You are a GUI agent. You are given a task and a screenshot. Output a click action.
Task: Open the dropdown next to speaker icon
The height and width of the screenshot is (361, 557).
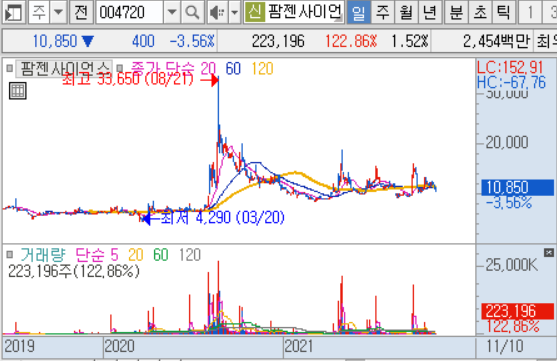[x=234, y=12]
